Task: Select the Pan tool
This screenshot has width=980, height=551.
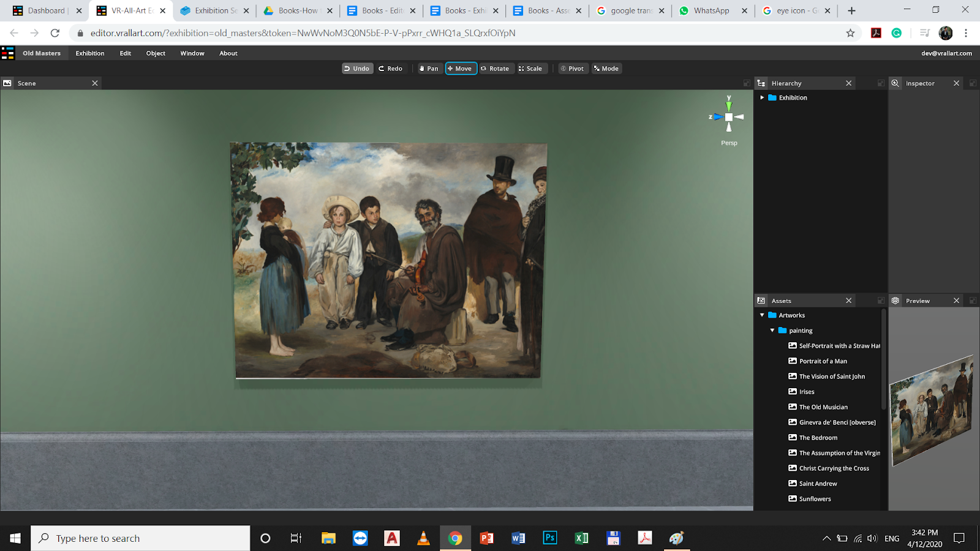Action: [x=429, y=69]
